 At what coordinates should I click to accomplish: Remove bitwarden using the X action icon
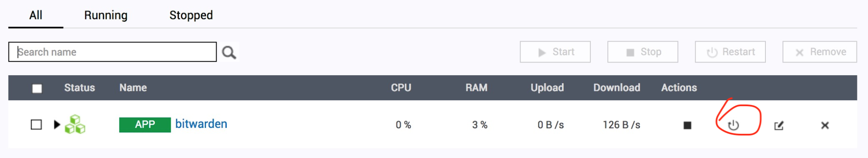(825, 125)
